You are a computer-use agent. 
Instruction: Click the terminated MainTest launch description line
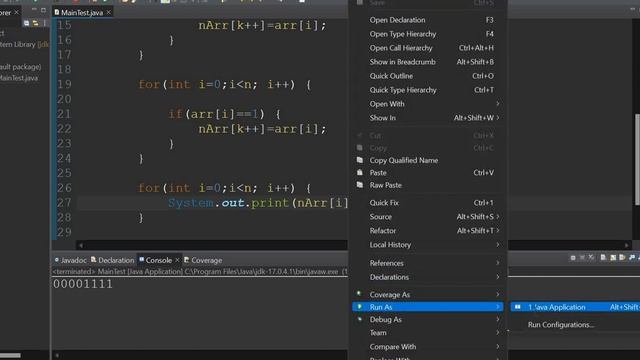pos(200,271)
